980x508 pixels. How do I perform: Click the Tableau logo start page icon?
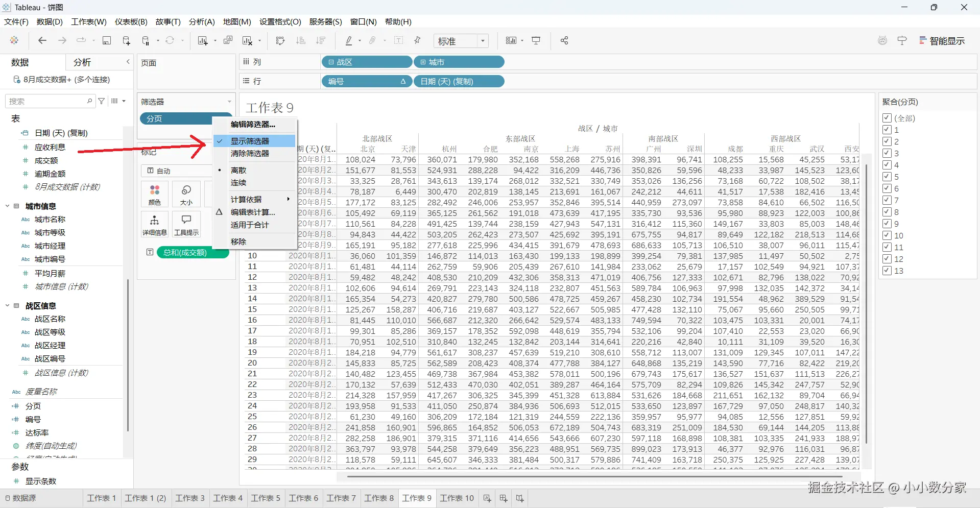(14, 40)
